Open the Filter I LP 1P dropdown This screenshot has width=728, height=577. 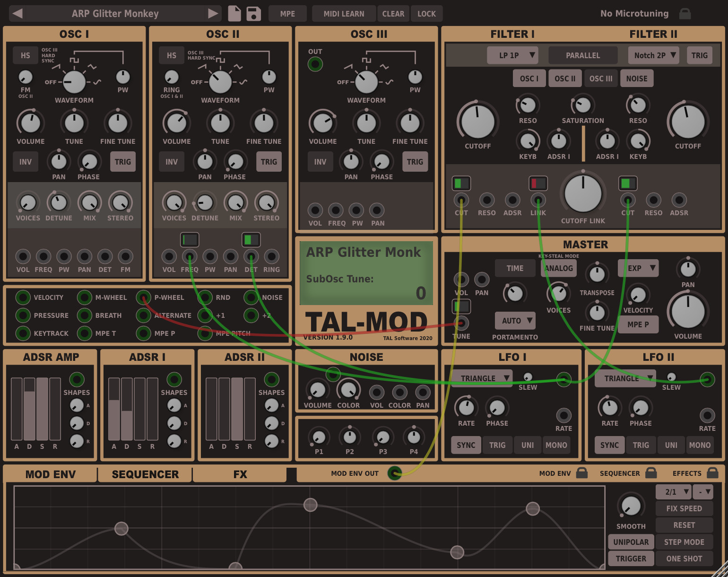[513, 55]
